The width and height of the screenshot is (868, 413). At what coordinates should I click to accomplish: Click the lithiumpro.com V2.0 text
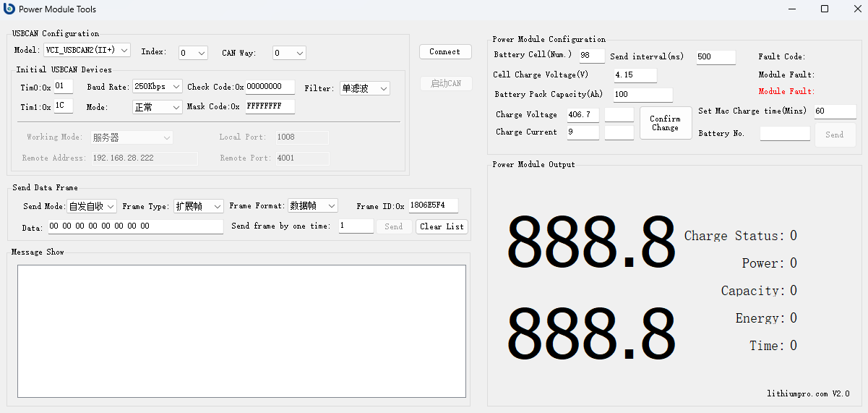(x=808, y=394)
